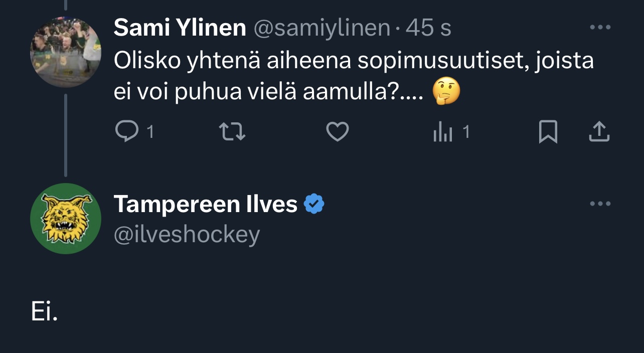Open more options for Sami Ylinen's tweet
Screen dimensions: 644x353
(x=600, y=28)
